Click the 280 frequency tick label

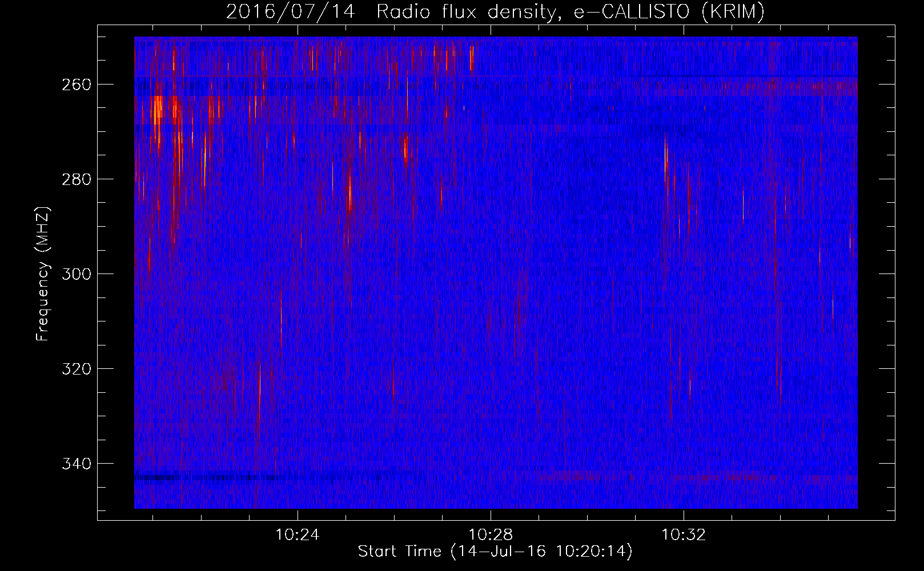76,179
